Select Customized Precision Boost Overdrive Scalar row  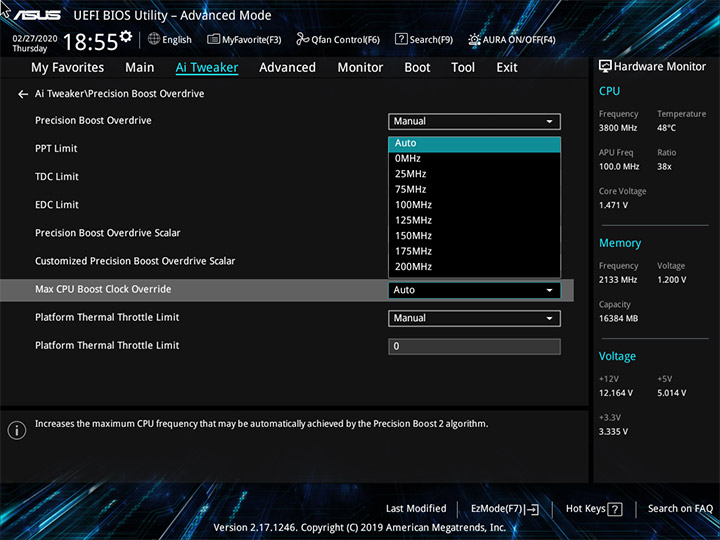pos(135,261)
